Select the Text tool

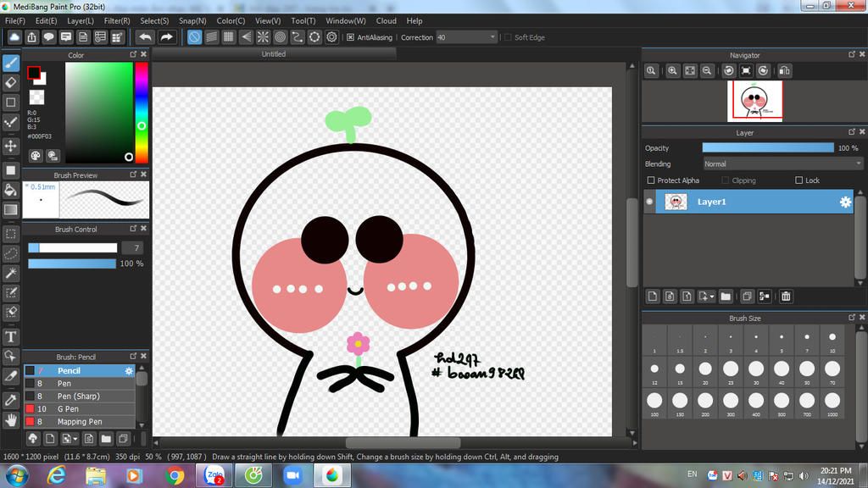11,336
